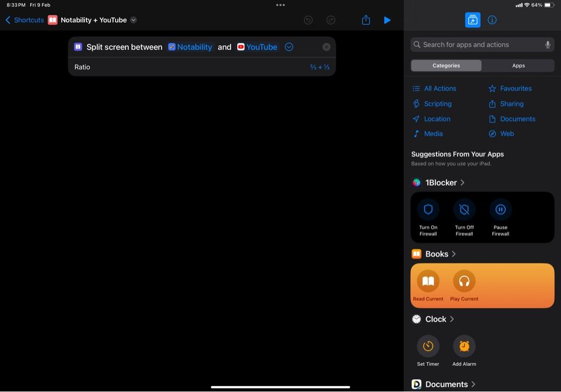
Task: Add Pause Firewall action
Action: click(500, 218)
